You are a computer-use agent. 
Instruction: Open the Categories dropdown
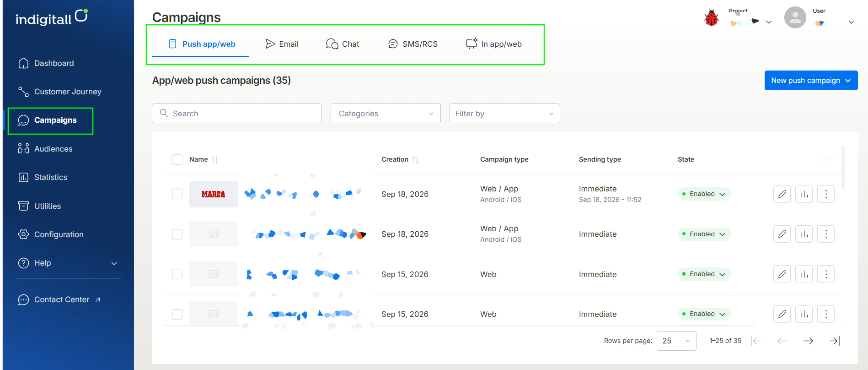click(x=386, y=114)
